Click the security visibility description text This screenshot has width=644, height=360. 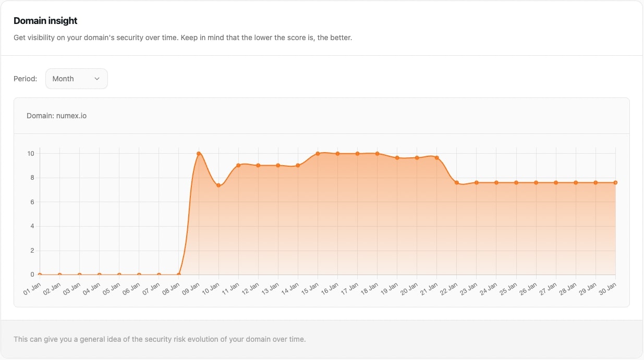click(183, 38)
